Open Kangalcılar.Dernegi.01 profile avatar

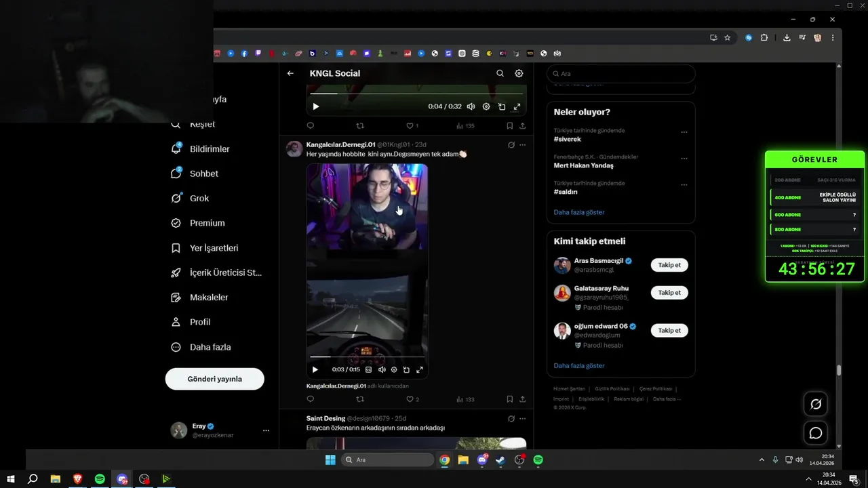coord(294,149)
